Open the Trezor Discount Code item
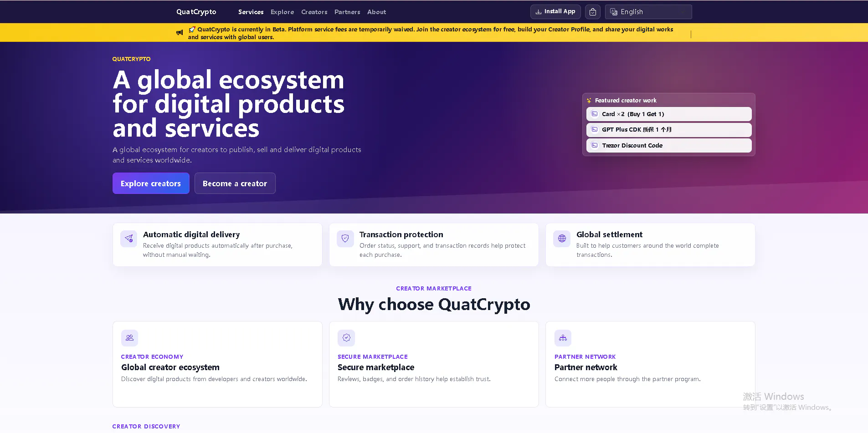 [669, 146]
